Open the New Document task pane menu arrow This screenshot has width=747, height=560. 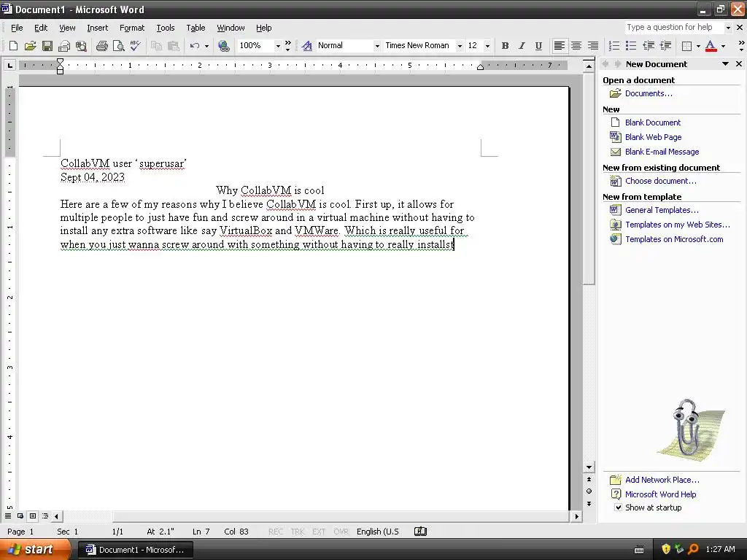coord(725,64)
